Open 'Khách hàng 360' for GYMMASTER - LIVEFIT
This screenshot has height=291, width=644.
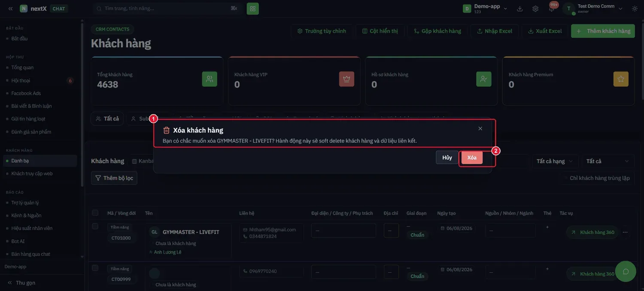tap(592, 232)
